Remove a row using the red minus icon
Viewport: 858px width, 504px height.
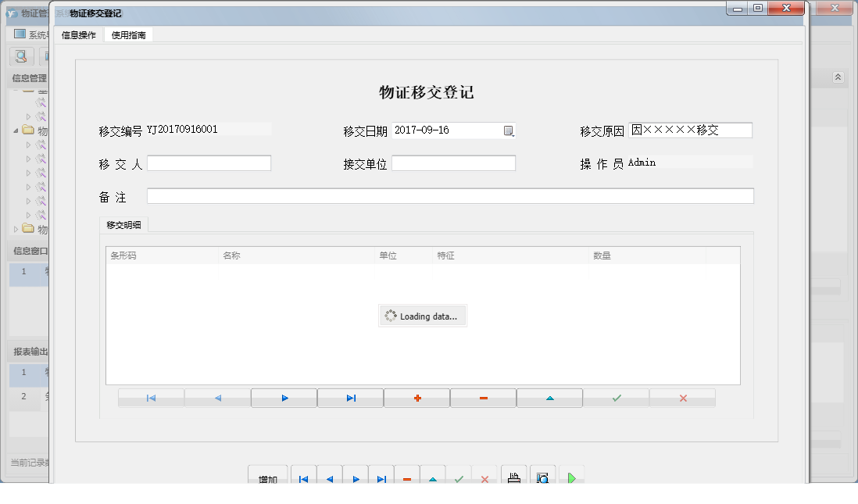pos(483,397)
